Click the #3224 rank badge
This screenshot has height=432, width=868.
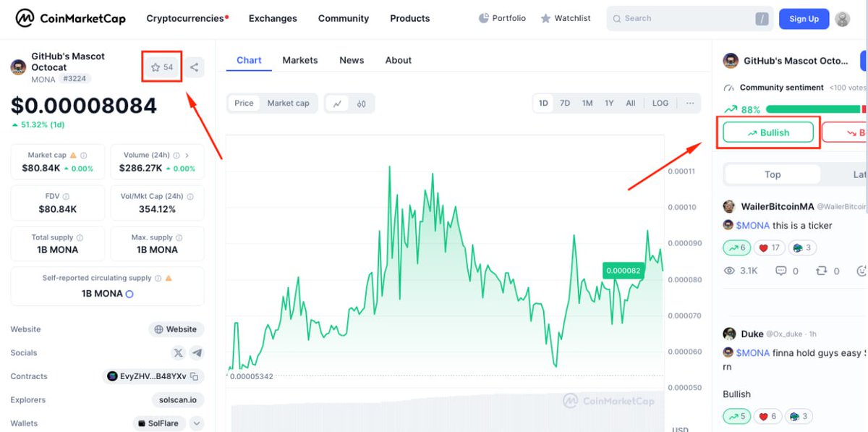point(75,78)
